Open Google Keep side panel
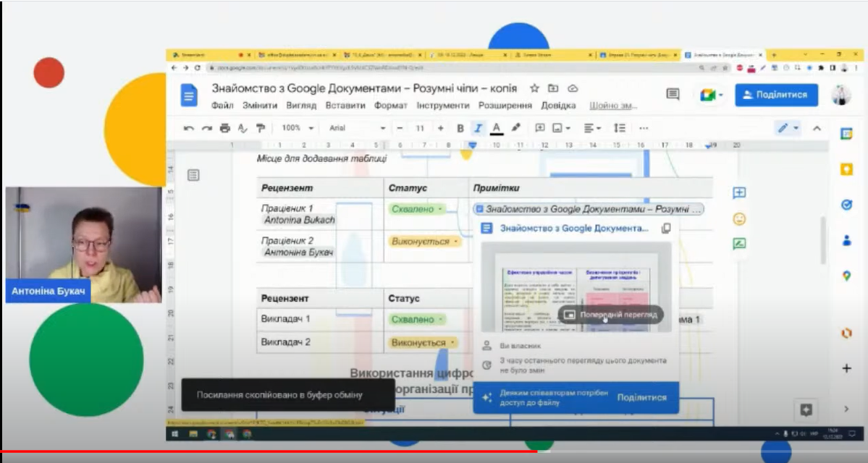The width and height of the screenshot is (868, 463). click(846, 169)
